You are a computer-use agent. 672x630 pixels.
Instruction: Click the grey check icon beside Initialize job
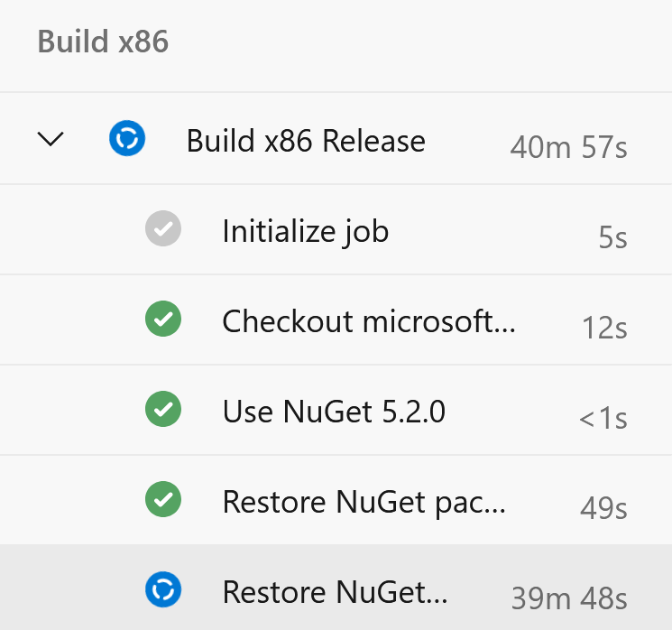point(163,229)
